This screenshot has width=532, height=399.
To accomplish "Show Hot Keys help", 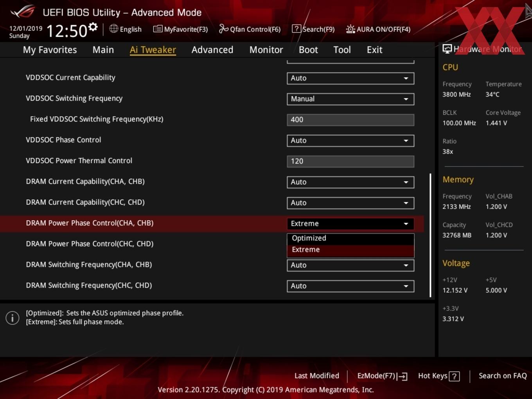I will click(439, 376).
